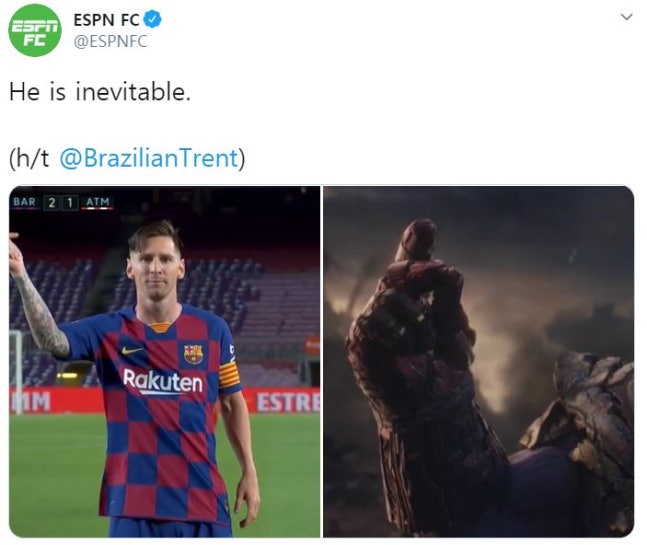Click the Rakuten sponsor logo
647x545 pixels.
tap(163, 381)
